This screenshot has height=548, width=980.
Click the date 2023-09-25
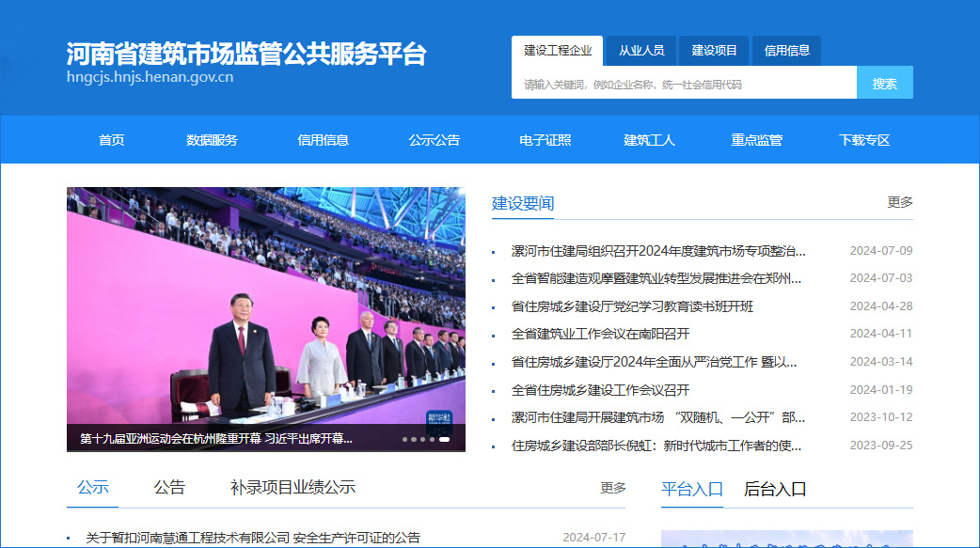881,446
